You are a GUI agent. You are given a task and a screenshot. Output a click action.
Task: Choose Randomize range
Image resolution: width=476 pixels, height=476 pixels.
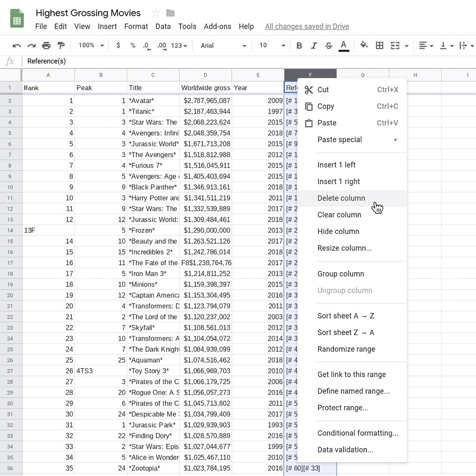pyautogui.click(x=352, y=349)
